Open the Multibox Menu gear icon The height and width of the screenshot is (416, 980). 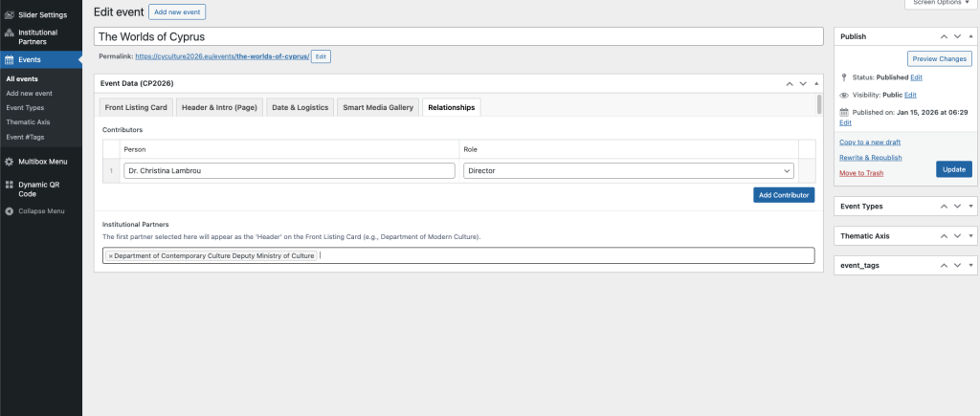[9, 162]
